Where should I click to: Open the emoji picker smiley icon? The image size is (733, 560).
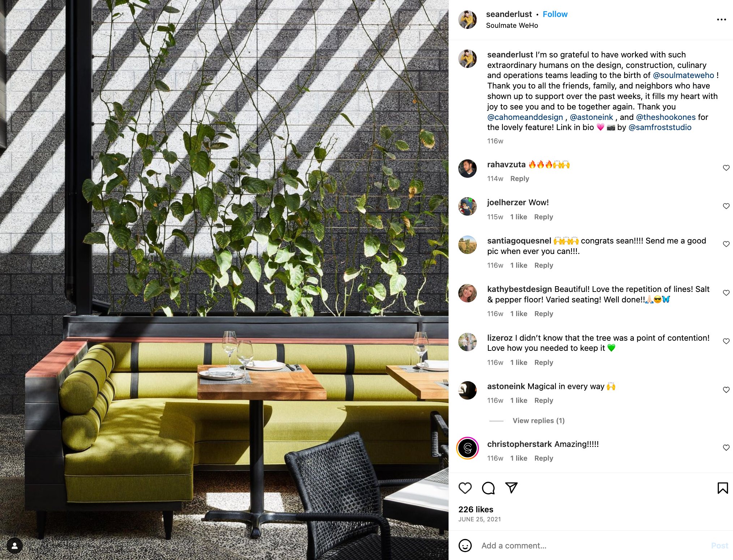(x=465, y=546)
